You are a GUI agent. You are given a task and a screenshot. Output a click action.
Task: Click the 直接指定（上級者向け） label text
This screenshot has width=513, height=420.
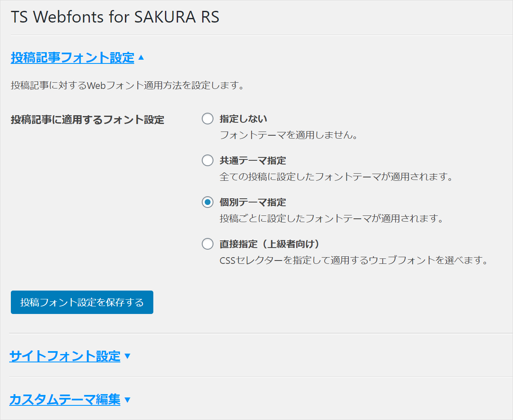point(269,244)
